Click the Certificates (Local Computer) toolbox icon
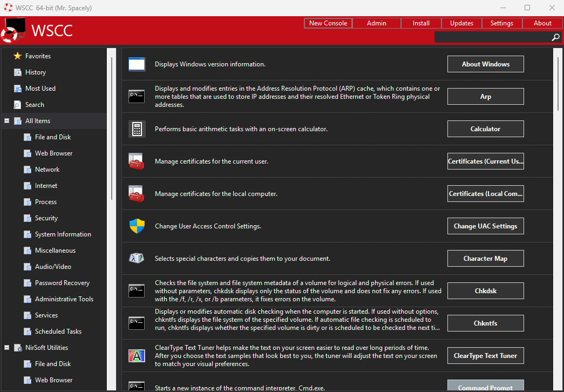The image size is (564, 392). pyautogui.click(x=137, y=194)
